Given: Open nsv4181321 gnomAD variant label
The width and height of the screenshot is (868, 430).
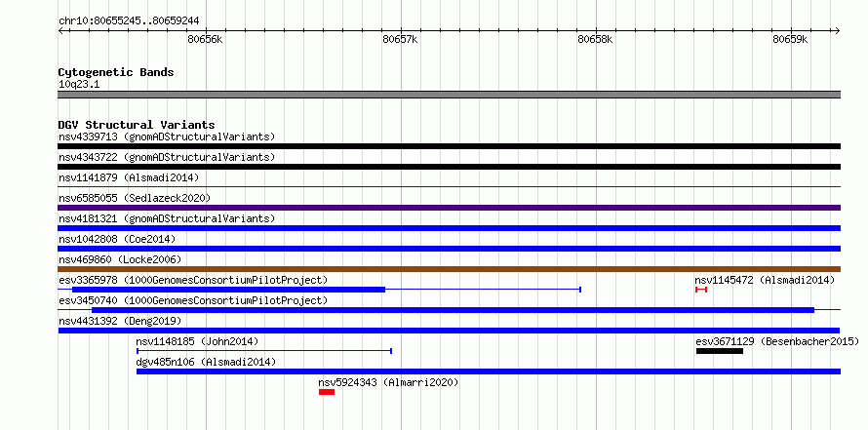Looking at the screenshot, I should point(167,218).
